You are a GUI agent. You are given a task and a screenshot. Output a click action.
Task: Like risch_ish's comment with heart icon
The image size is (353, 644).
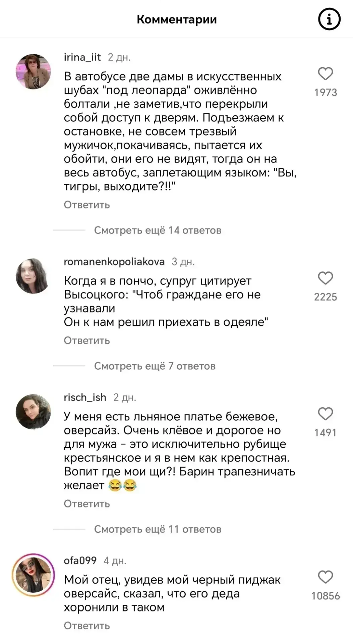(325, 414)
